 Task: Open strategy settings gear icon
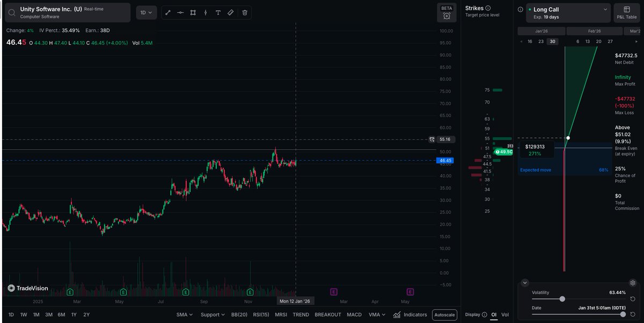[x=633, y=283]
